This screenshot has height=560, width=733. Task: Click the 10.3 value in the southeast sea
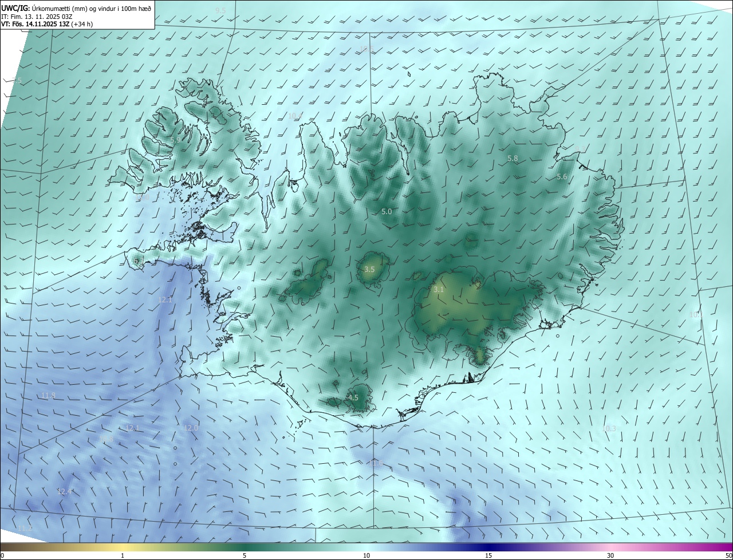[x=609, y=428]
